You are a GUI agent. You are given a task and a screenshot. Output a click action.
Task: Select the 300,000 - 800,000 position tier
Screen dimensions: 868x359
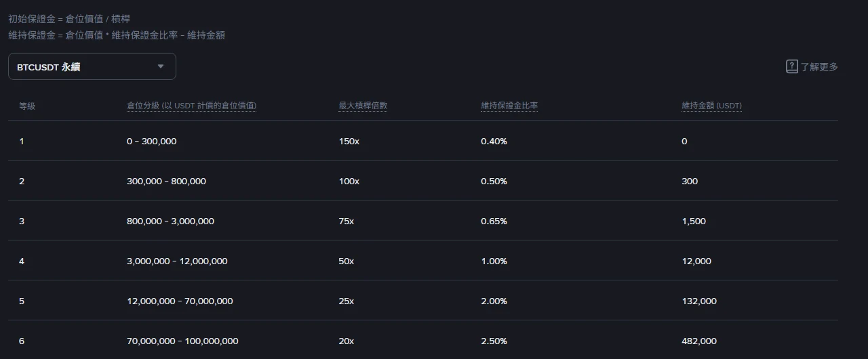[x=166, y=181]
